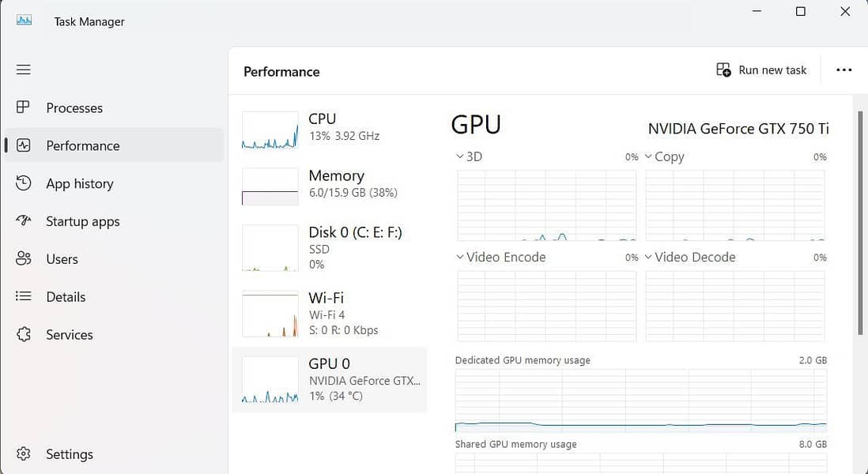Expand the Copy graph engine dropdown
The image size is (868, 474).
pyautogui.click(x=649, y=156)
